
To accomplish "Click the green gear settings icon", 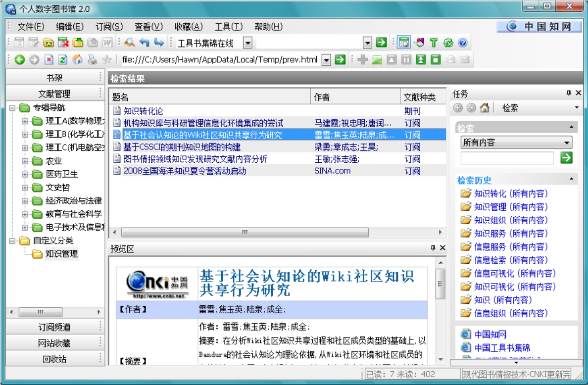I will [448, 43].
